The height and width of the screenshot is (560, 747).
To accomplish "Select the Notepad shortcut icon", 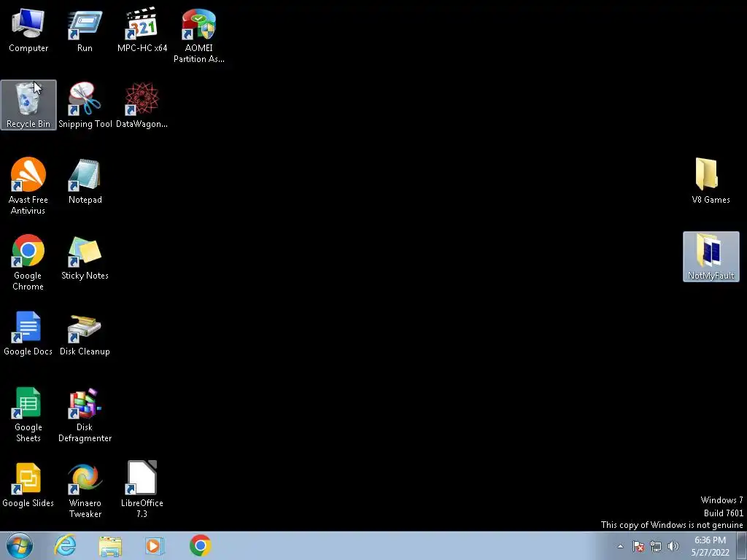I will [85, 181].
